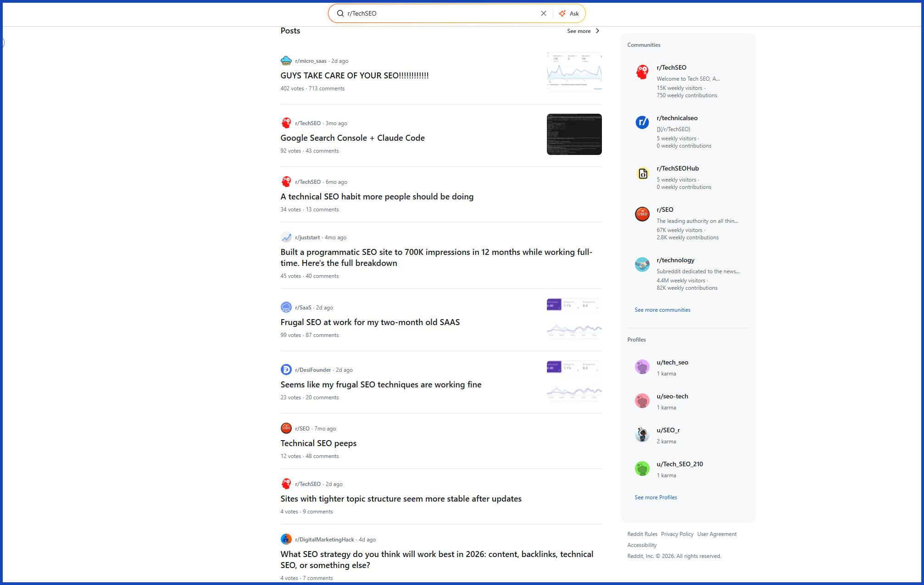Viewport: 924px width, 585px height.
Task: Open r/SEO avatar on Technical SEO peeps post
Action: point(286,428)
